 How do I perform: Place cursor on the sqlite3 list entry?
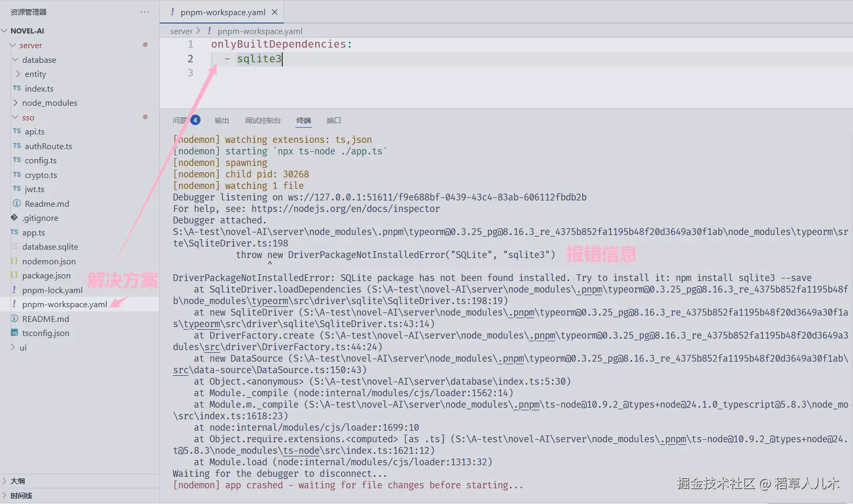point(259,59)
